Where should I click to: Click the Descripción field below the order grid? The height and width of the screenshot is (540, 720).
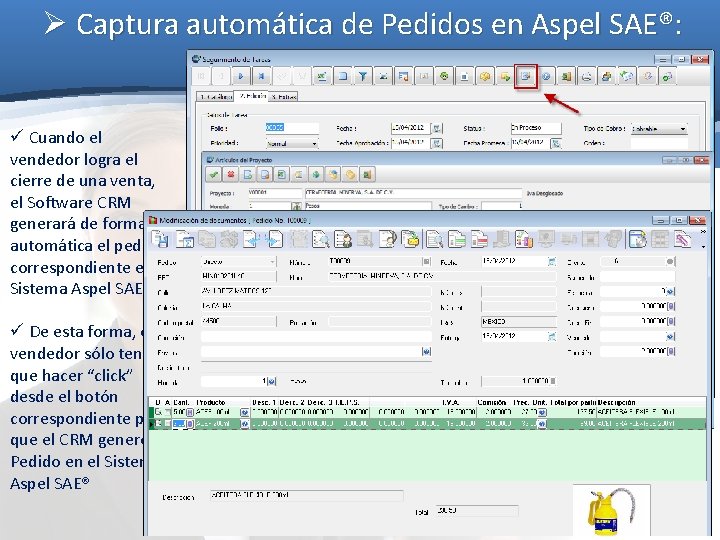click(x=306, y=496)
